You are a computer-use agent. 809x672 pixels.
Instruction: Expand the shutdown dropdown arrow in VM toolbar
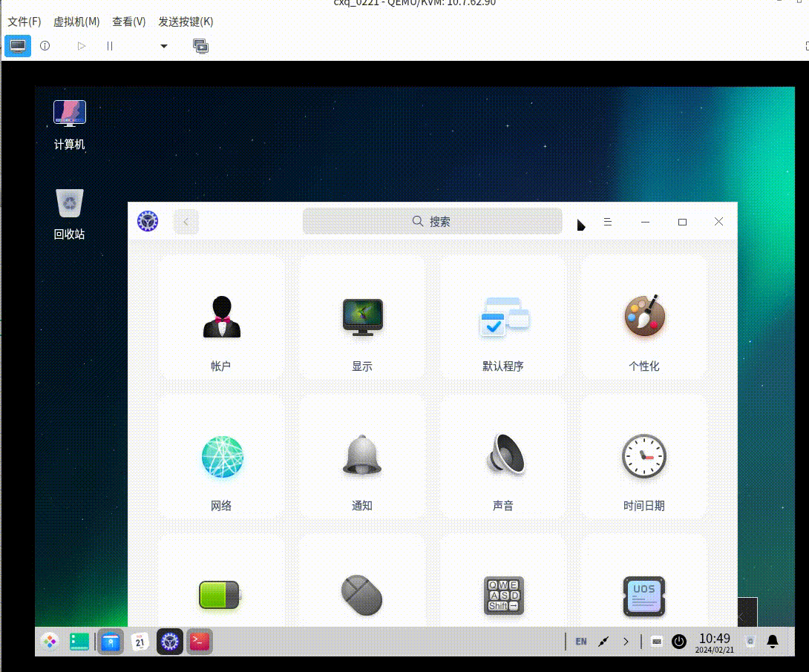164,46
